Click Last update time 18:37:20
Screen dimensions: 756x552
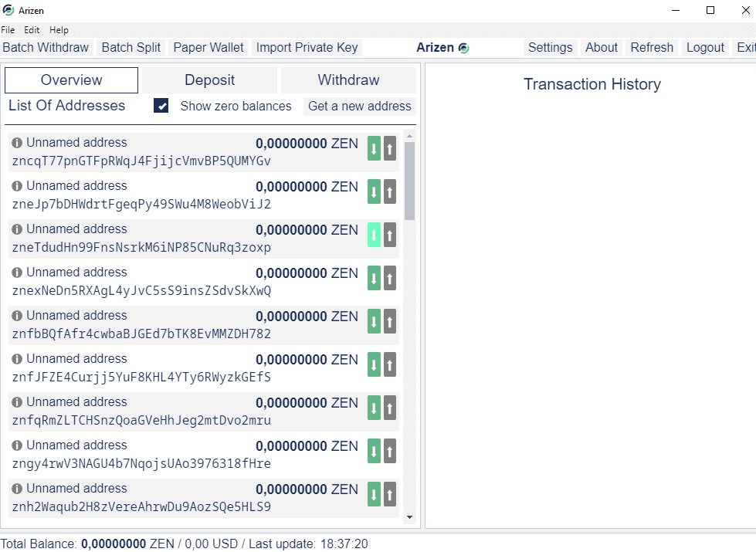(344, 544)
